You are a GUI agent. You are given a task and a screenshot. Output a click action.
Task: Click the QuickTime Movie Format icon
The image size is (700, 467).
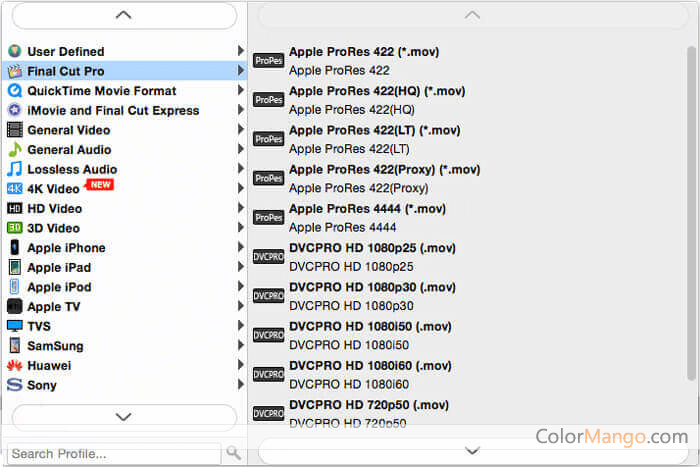[x=15, y=91]
